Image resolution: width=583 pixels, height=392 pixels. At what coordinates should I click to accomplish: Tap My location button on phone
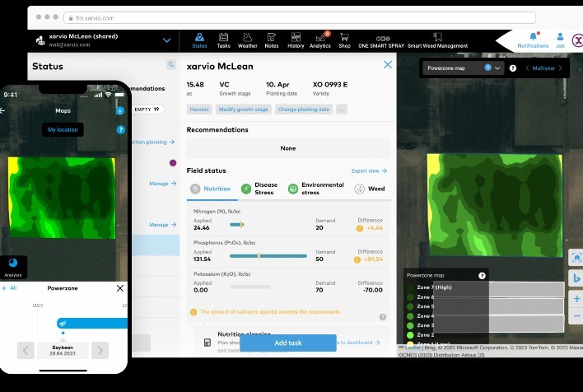point(63,130)
